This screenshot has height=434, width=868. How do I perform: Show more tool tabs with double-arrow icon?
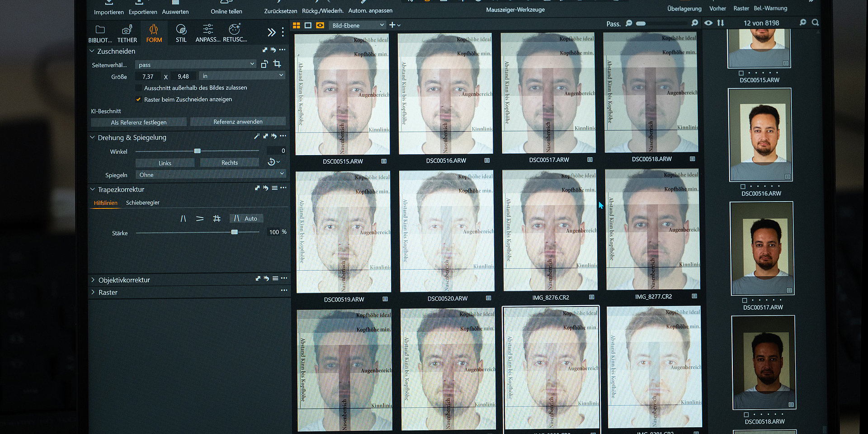pos(271,32)
